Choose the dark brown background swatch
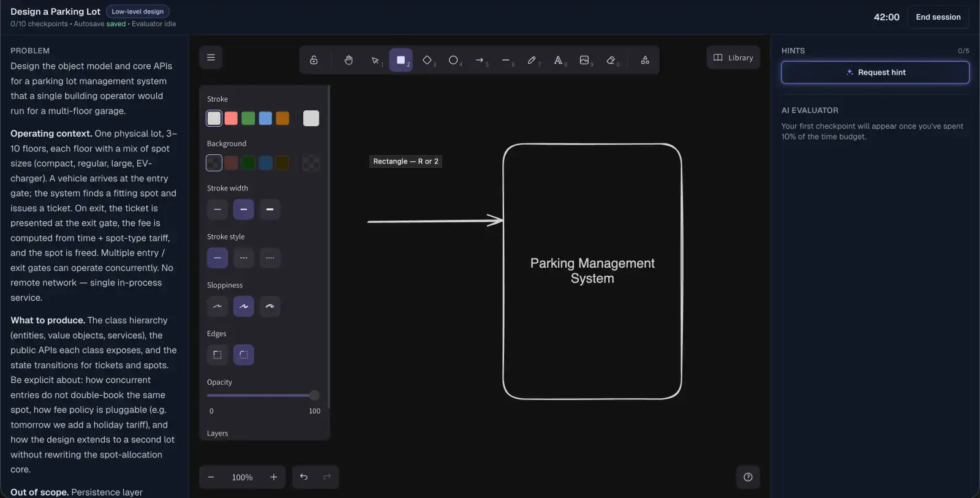Image resolution: width=980 pixels, height=498 pixels. coord(282,163)
